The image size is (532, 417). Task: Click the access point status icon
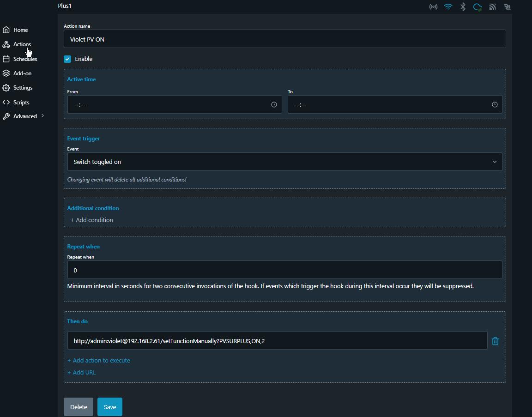click(433, 7)
